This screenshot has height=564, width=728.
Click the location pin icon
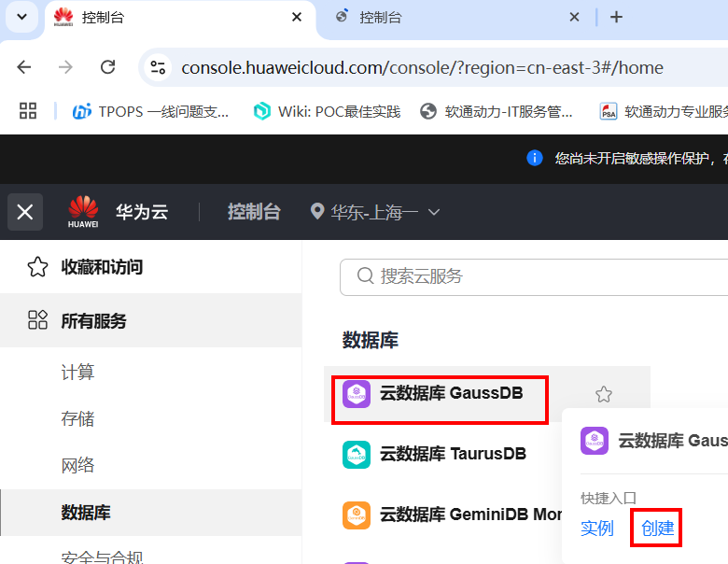pos(317,212)
